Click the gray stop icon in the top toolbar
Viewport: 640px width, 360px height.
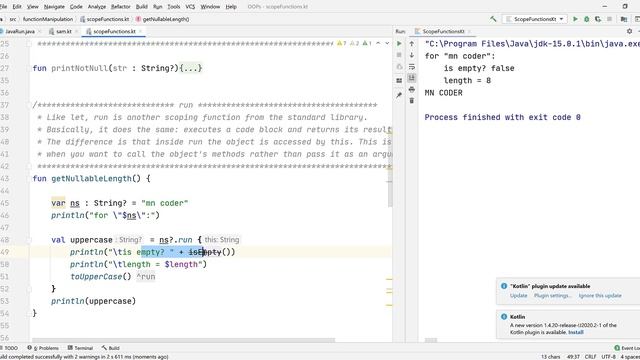click(x=609, y=19)
